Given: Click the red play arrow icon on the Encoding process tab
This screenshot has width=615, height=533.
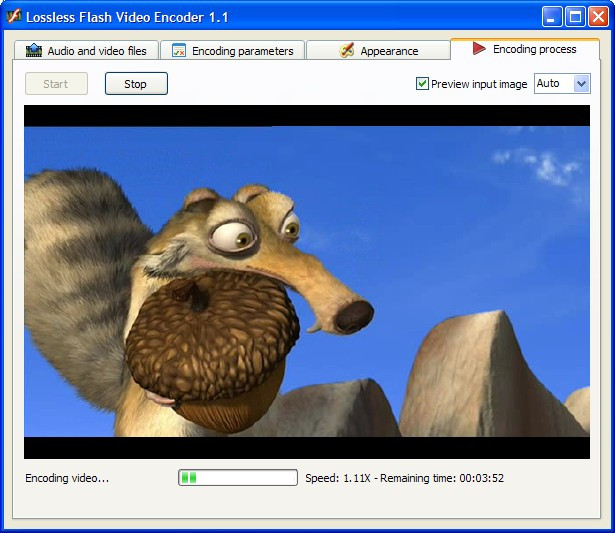Looking at the screenshot, I should click(x=479, y=48).
